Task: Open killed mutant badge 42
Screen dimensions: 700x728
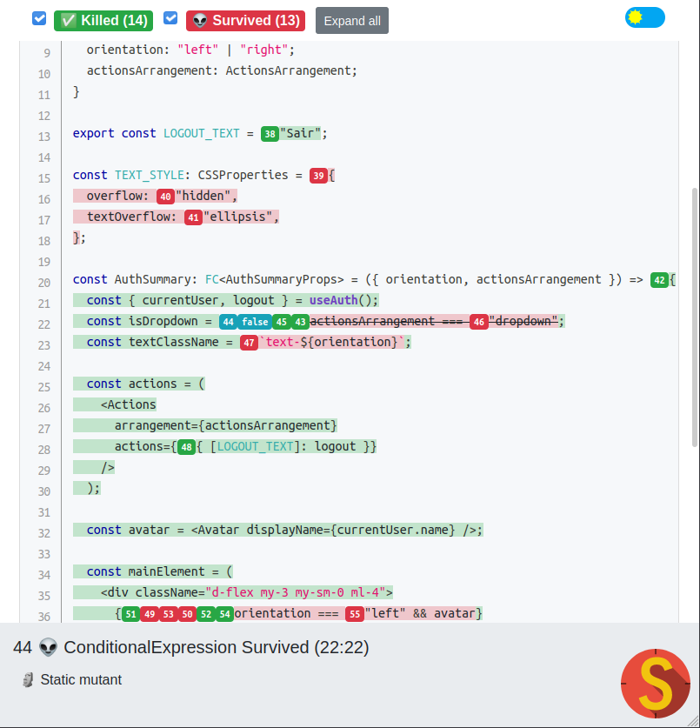Action: (x=659, y=280)
